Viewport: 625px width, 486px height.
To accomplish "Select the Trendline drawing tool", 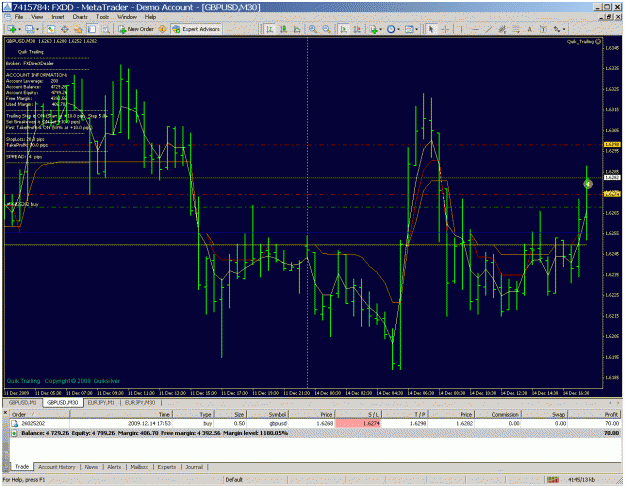I will click(489, 29).
